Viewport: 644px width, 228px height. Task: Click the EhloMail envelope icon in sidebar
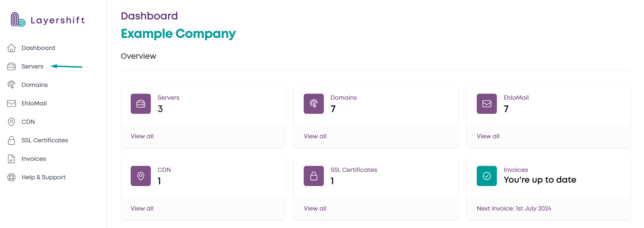tap(11, 103)
